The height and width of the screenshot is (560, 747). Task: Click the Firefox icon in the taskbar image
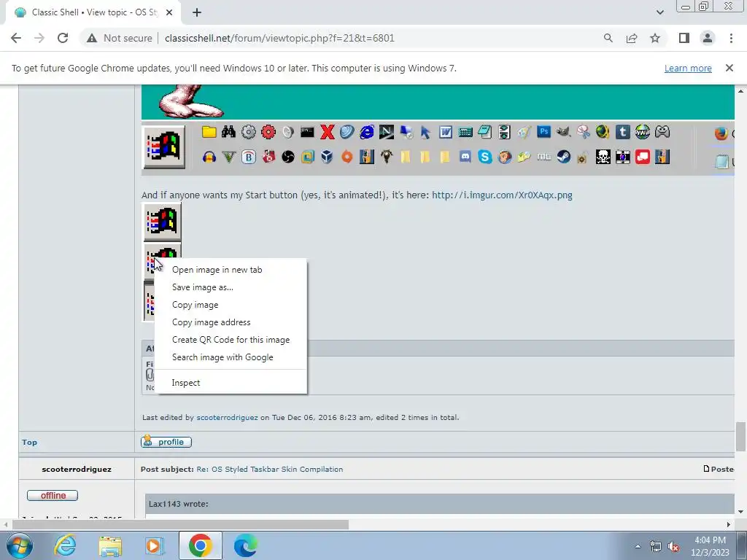click(721, 133)
